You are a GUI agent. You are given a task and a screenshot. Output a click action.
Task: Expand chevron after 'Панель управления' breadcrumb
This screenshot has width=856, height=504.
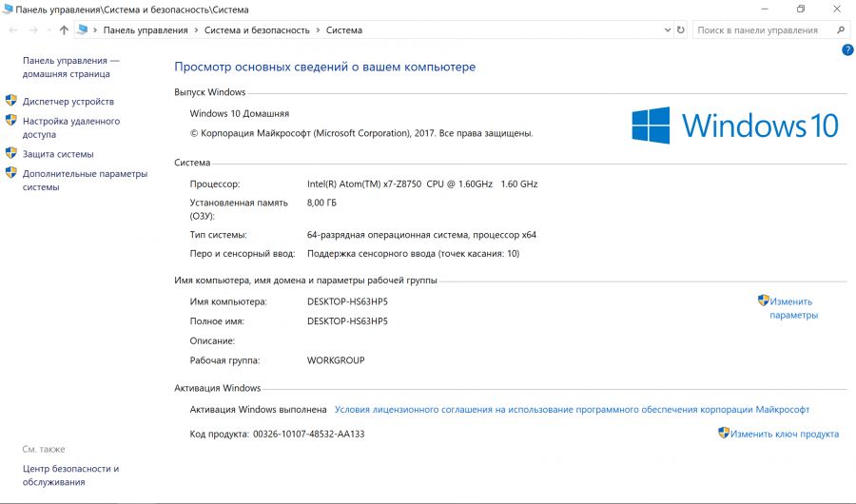pos(196,30)
